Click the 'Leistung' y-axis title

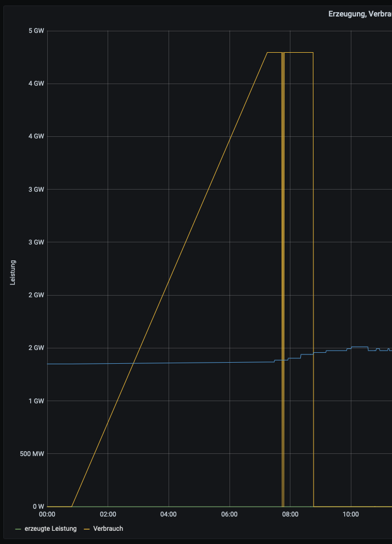tap(13, 273)
